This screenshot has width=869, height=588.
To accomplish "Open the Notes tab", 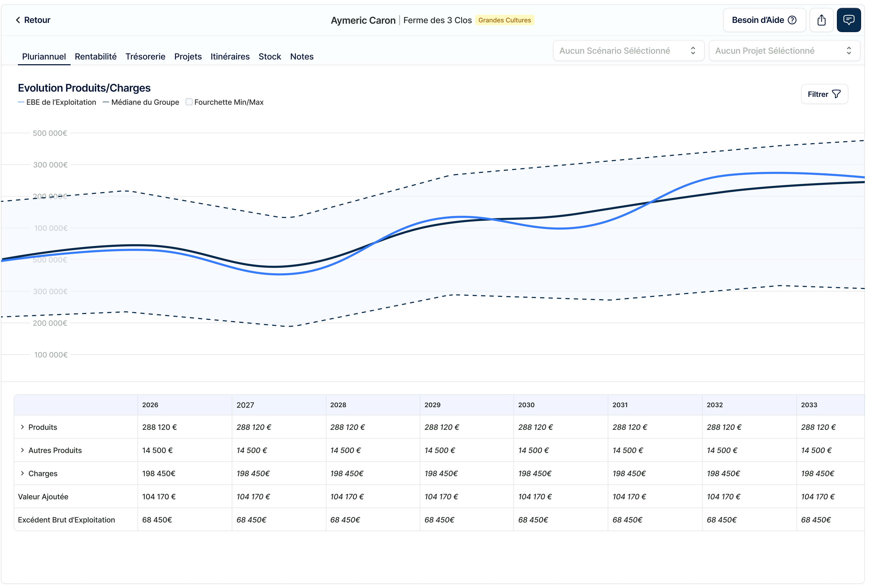I will [x=302, y=56].
